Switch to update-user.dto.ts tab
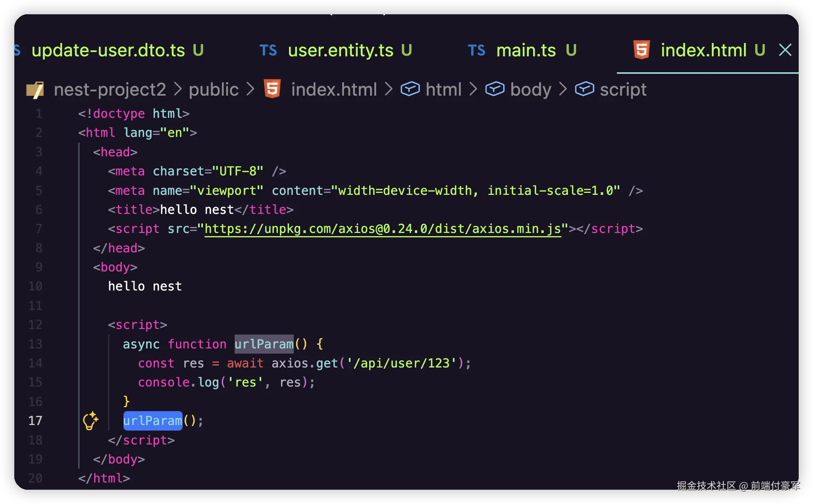Screen dimensions: 813x504 point(108,50)
